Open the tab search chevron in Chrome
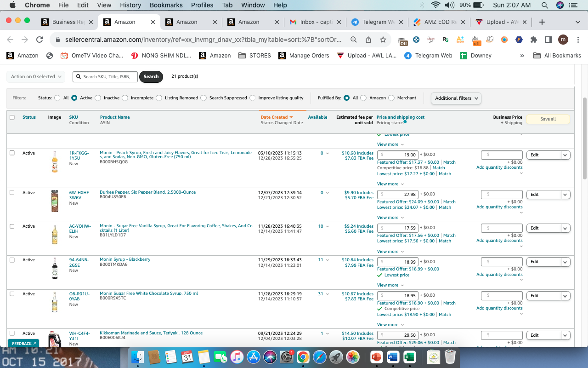588x368 pixels. click(x=577, y=22)
